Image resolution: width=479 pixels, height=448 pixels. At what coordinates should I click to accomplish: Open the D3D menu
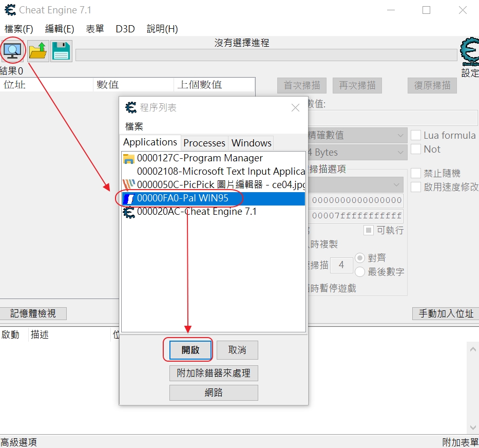pyautogui.click(x=125, y=29)
